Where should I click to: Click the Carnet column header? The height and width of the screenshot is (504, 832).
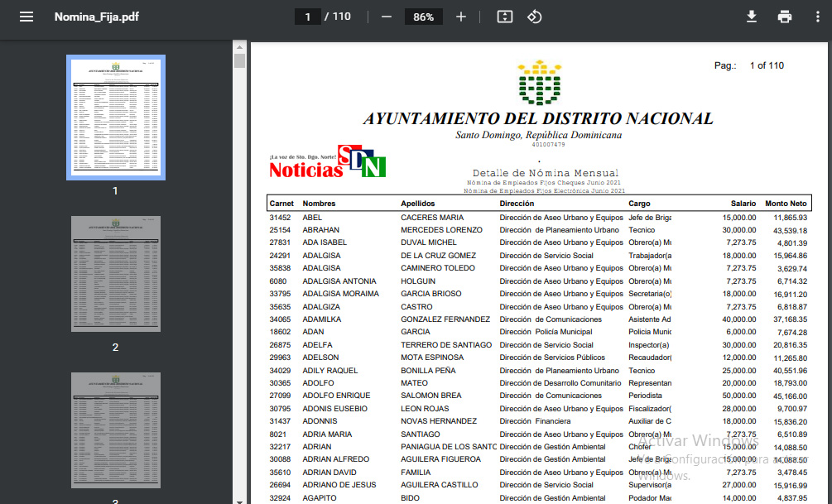pyautogui.click(x=281, y=204)
